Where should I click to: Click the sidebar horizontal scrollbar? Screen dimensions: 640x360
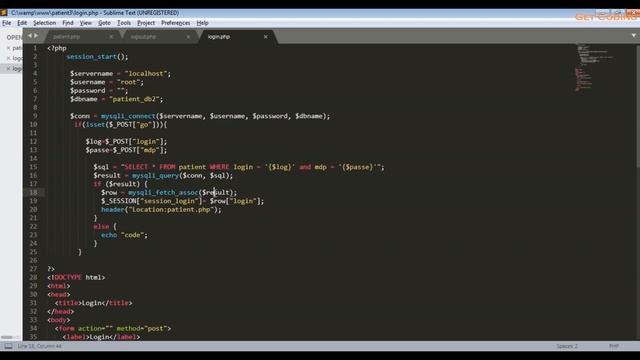pyautogui.click(x=10, y=337)
